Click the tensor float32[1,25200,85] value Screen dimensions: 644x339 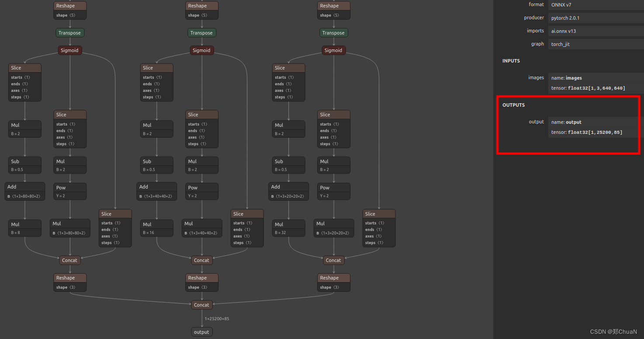[x=596, y=132]
